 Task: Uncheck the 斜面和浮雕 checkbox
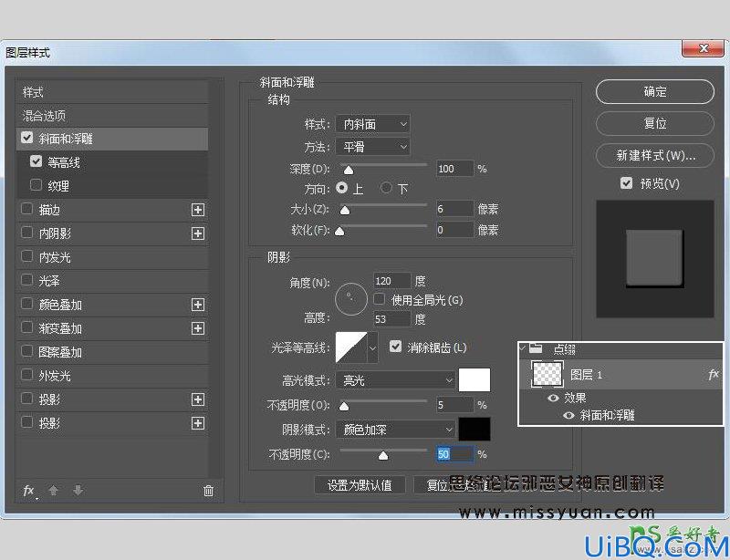pos(27,138)
